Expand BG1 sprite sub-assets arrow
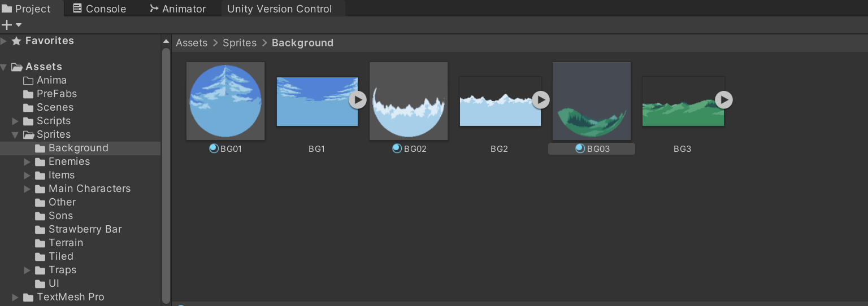868x306 pixels. click(357, 100)
